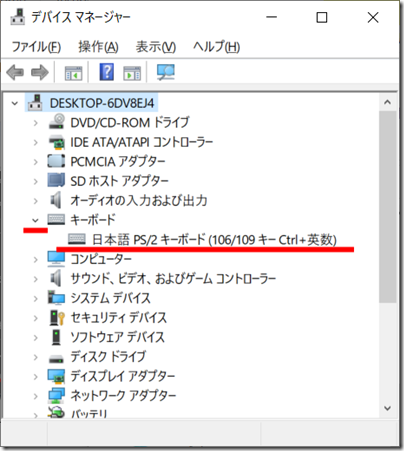The height and width of the screenshot is (451, 404).
Task: Select the システム デバイス label
Action: tap(110, 298)
